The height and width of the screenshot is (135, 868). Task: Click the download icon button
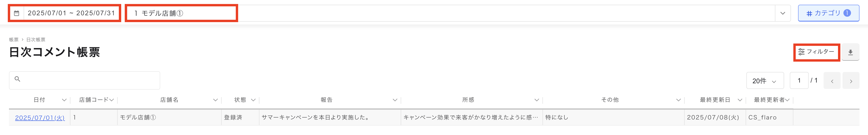(x=850, y=52)
